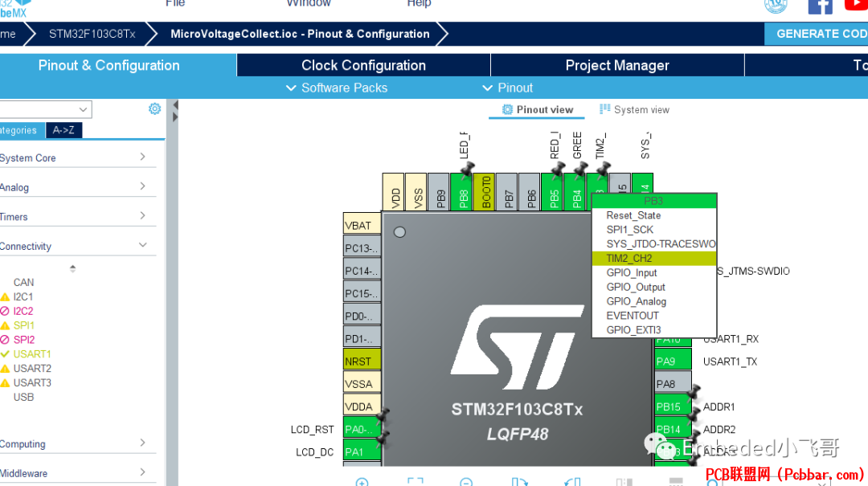
Task: Open the Help menu
Action: (419, 3)
